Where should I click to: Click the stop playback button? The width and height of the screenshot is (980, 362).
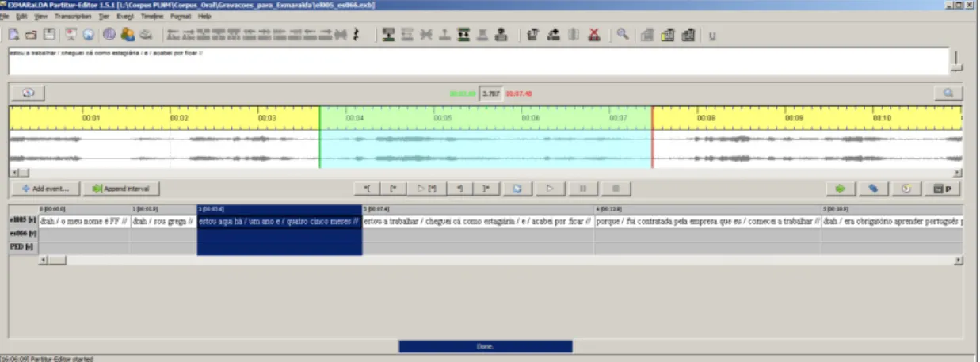[x=616, y=189]
